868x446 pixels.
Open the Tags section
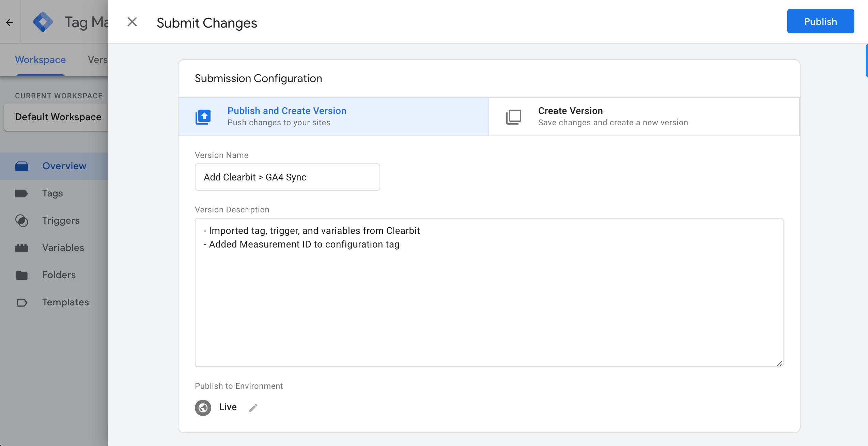[x=54, y=193]
